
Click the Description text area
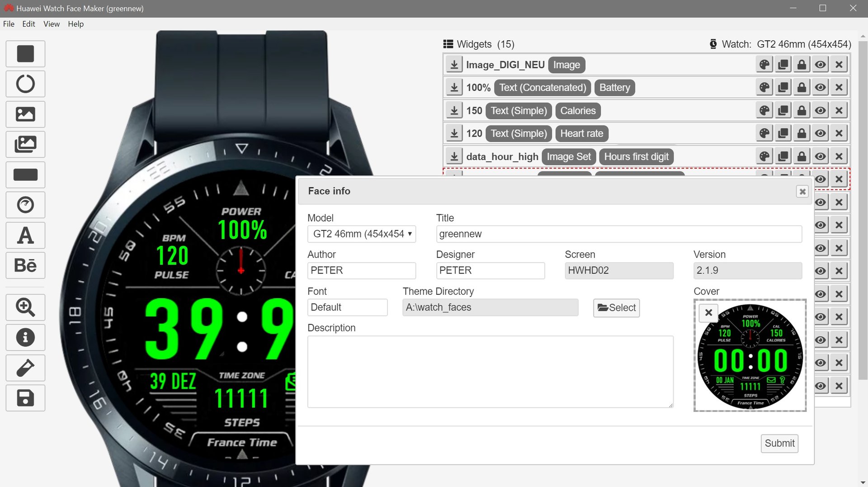491,372
